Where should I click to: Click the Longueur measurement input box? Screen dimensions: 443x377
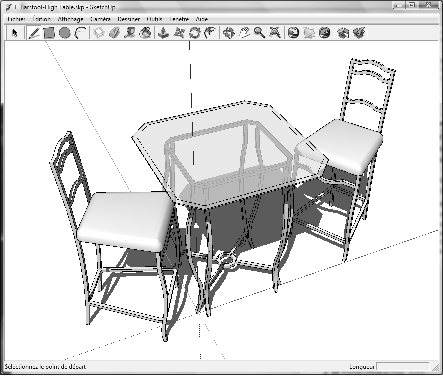[x=403, y=367]
